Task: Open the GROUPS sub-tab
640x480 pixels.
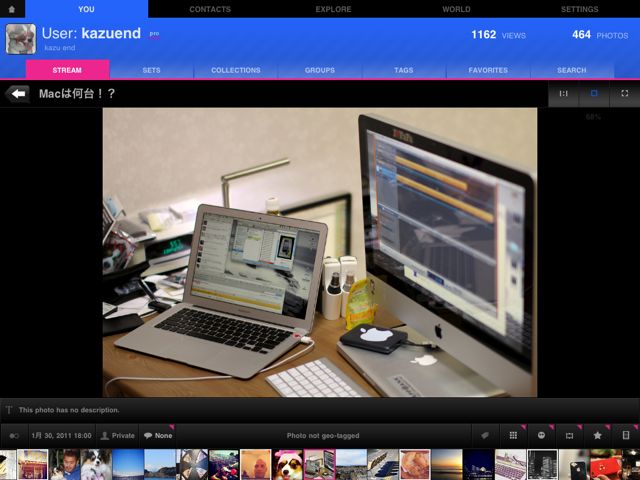Action: 320,70
